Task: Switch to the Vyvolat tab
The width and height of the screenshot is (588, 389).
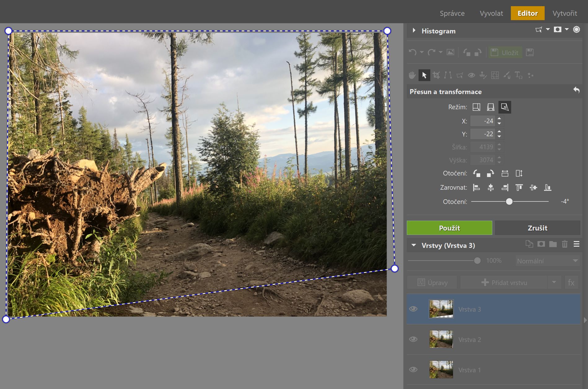Action: (x=491, y=13)
